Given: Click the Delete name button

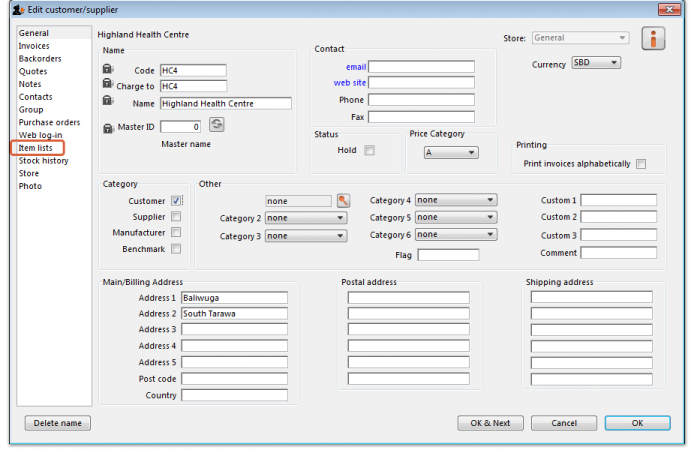Looking at the screenshot, I should [57, 423].
